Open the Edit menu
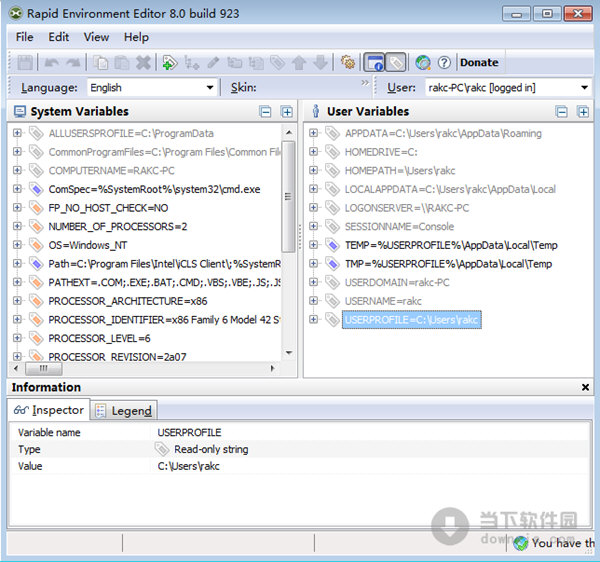 (59, 37)
